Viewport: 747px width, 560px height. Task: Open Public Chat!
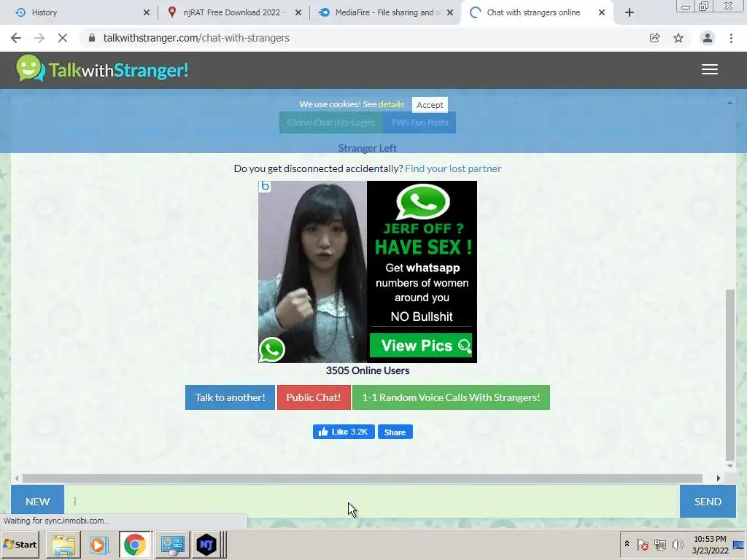point(314,397)
